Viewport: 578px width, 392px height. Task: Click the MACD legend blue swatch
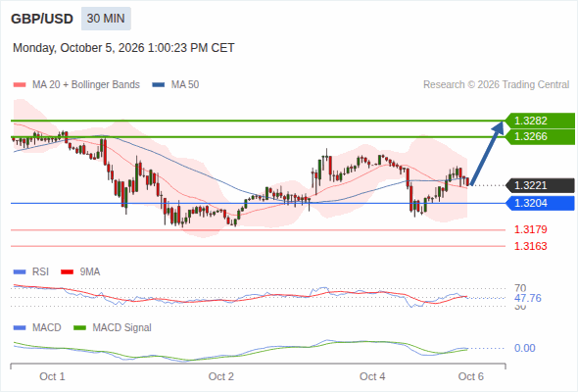[20, 328]
